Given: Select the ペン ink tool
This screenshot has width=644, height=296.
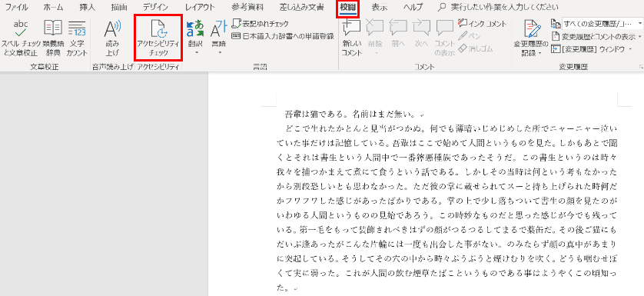Looking at the screenshot, I should (469, 36).
